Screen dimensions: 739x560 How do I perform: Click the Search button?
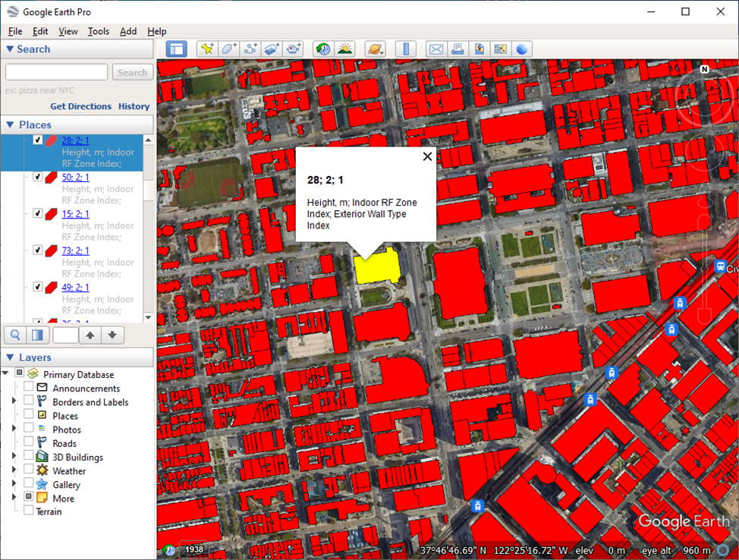pos(133,72)
